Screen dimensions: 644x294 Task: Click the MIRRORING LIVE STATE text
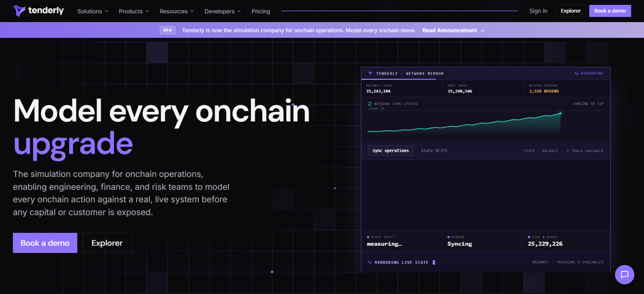[401, 263]
